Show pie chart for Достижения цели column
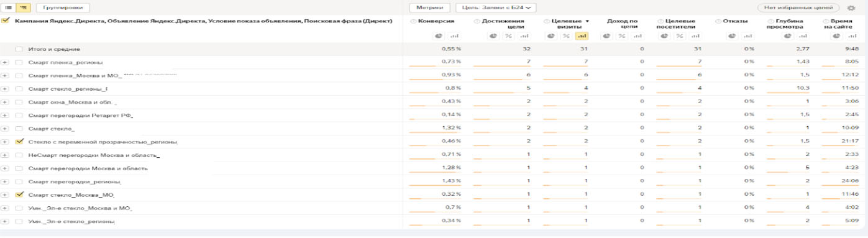The width and height of the screenshot is (868, 238). pos(493,36)
